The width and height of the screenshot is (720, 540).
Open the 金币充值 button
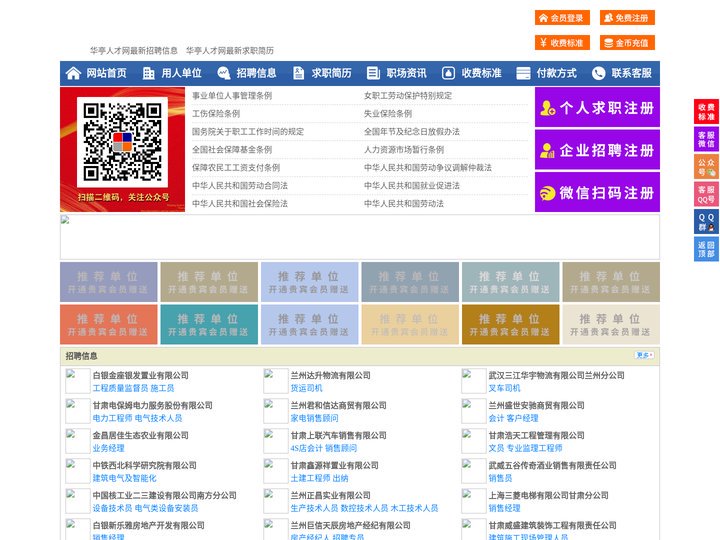[627, 43]
